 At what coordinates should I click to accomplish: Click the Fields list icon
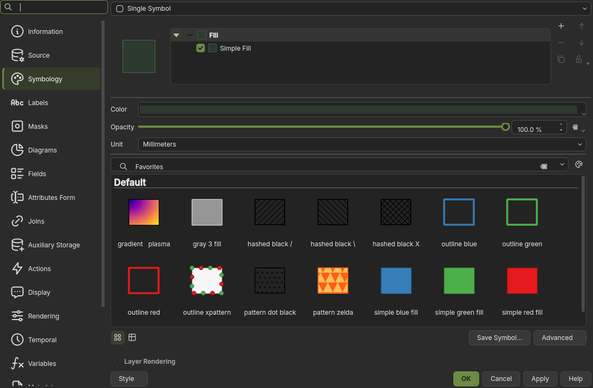click(17, 174)
